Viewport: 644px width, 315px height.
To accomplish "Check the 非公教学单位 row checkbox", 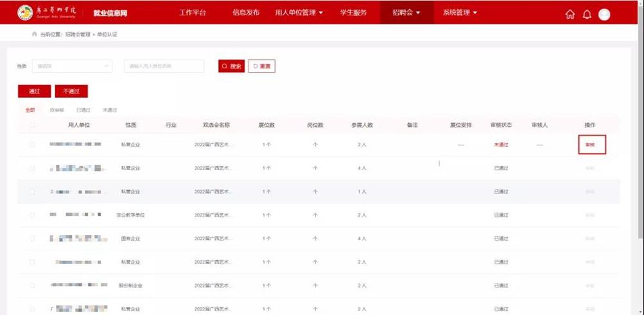I will tap(32, 215).
